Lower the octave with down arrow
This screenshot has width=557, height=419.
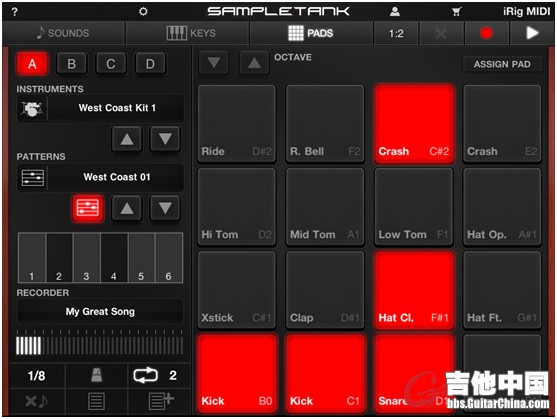pos(213,63)
